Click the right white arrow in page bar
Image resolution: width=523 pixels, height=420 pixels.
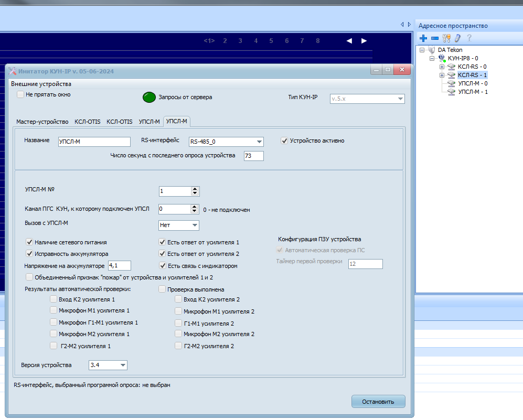[364, 41]
